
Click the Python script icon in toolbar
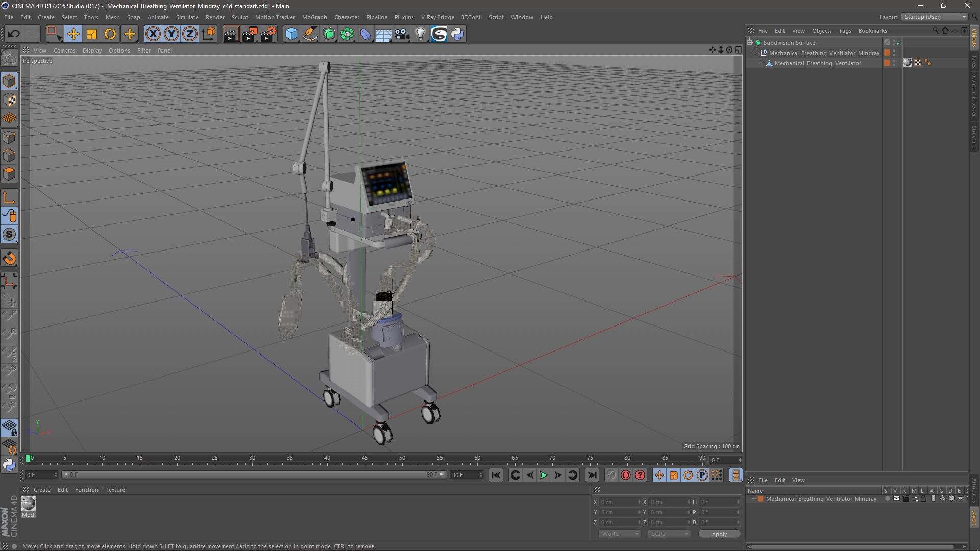click(458, 34)
